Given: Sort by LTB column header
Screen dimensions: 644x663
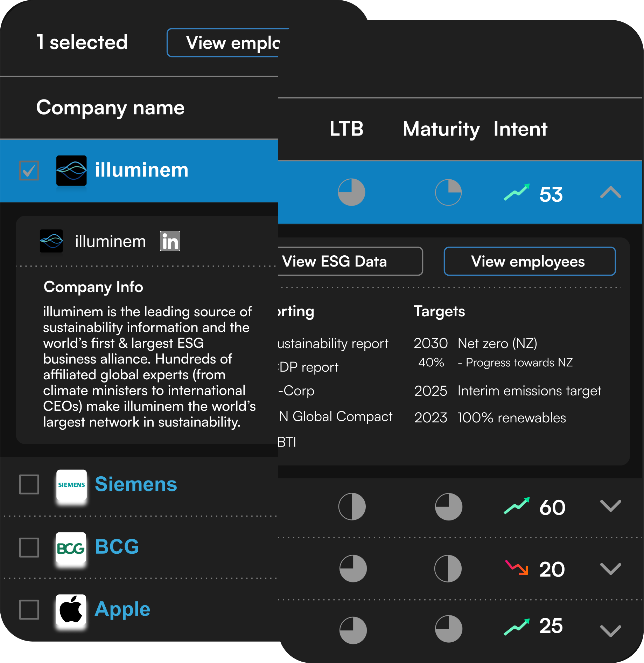Looking at the screenshot, I should pyautogui.click(x=346, y=129).
